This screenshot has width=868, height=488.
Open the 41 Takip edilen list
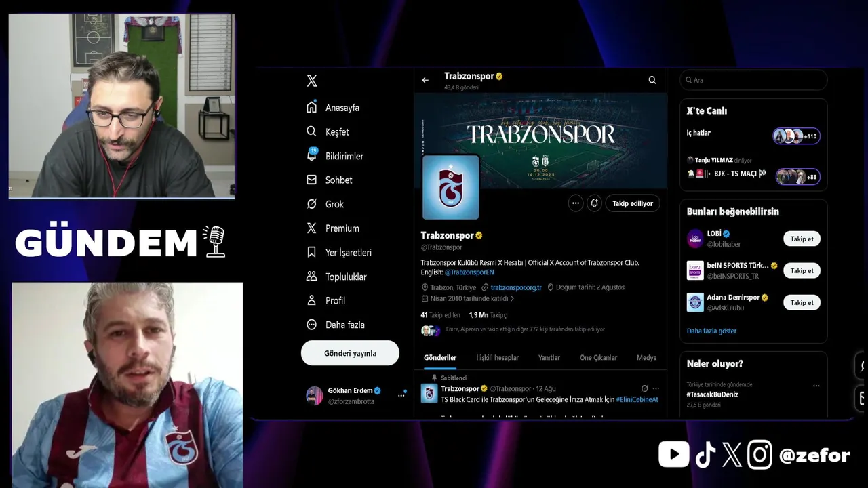pos(441,315)
